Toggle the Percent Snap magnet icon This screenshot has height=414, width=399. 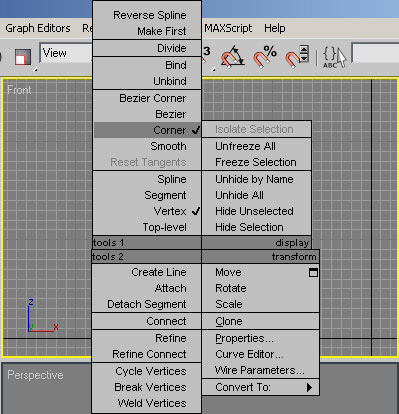(265, 56)
